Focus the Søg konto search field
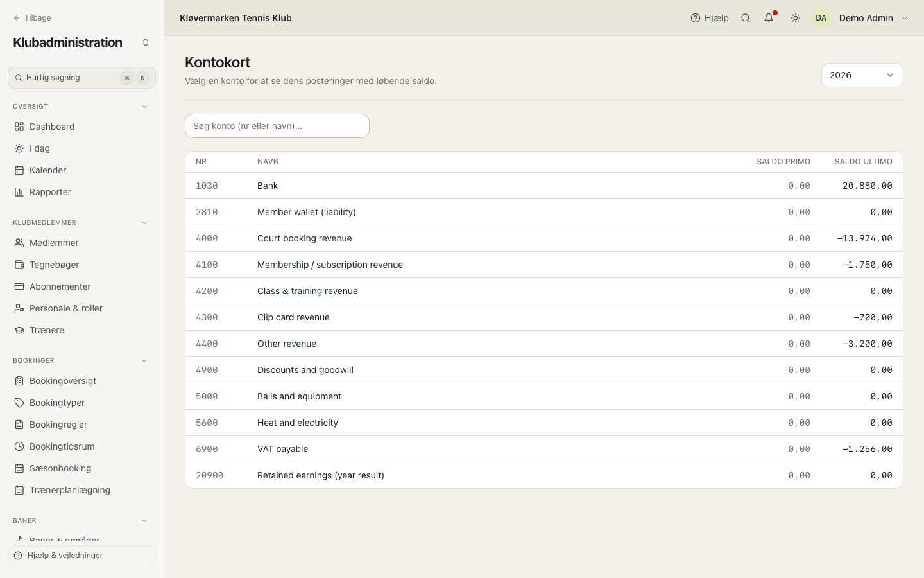 [277, 126]
